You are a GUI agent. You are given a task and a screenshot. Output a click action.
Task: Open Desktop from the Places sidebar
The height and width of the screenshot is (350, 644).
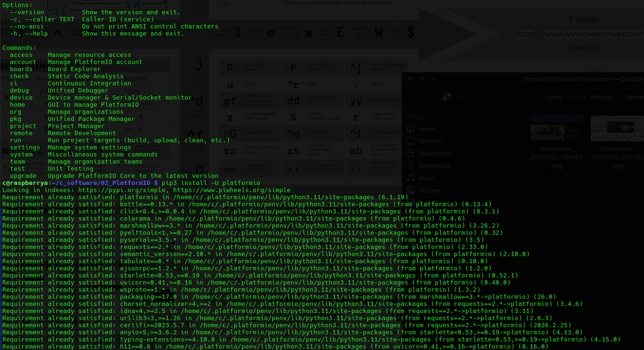(411, 141)
